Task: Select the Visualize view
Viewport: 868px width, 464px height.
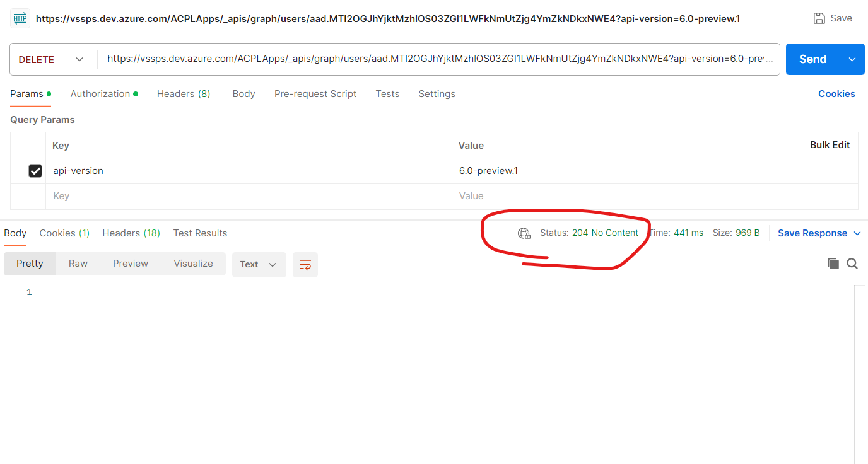Action: (193, 264)
